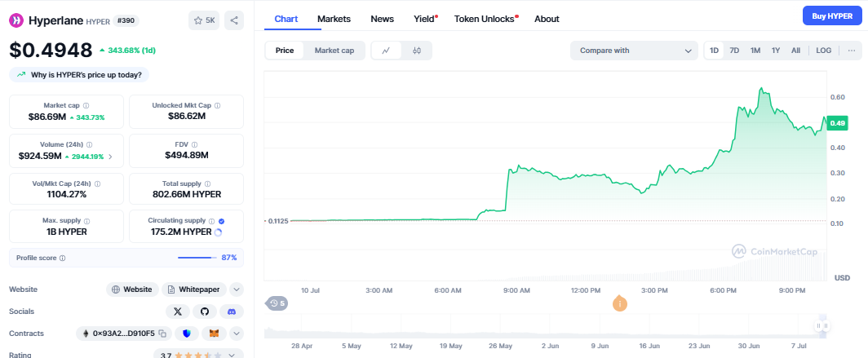Click the 0.49 current price label on chart
The height and width of the screenshot is (358, 868).
click(837, 123)
